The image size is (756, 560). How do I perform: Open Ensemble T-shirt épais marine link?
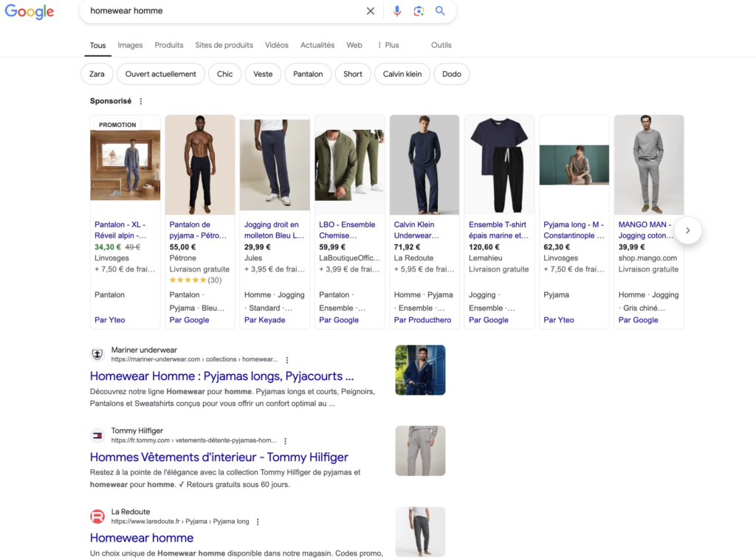click(498, 230)
